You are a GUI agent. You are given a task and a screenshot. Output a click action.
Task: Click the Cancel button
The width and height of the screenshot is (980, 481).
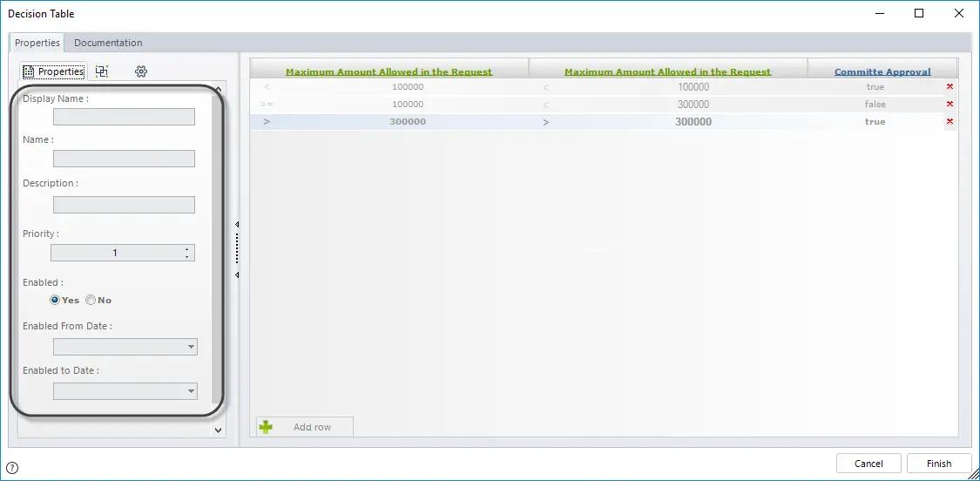click(868, 464)
